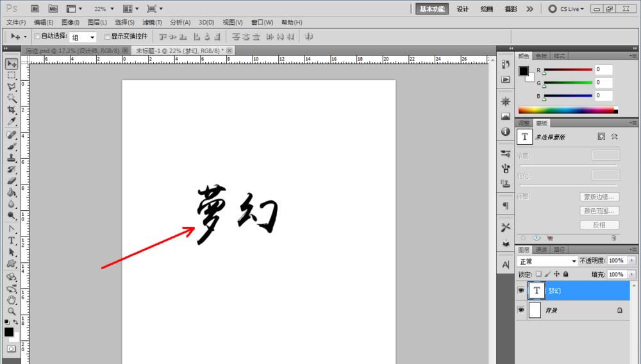Click the 摄影 workspace button

click(x=511, y=9)
